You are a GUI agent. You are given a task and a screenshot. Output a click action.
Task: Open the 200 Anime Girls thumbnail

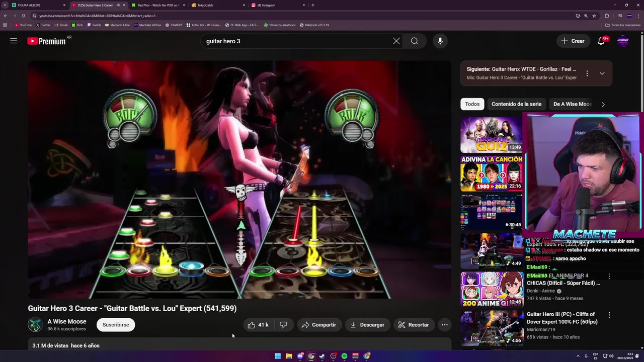492,290
